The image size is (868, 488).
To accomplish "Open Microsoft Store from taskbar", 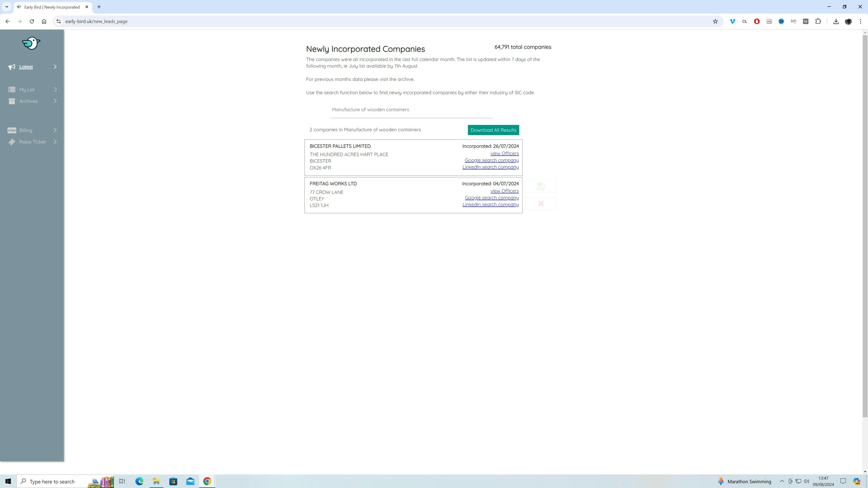I will [173, 481].
